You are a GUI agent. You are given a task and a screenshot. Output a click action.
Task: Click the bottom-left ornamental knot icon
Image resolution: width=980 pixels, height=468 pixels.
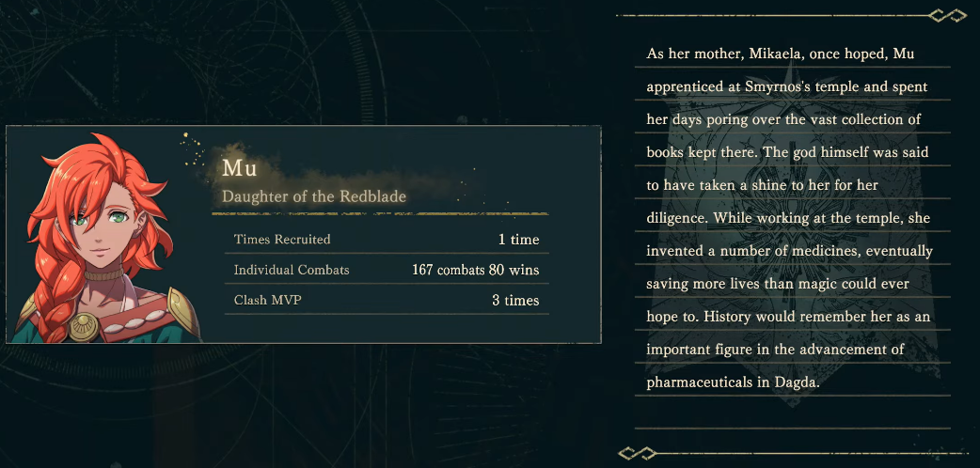(637, 453)
